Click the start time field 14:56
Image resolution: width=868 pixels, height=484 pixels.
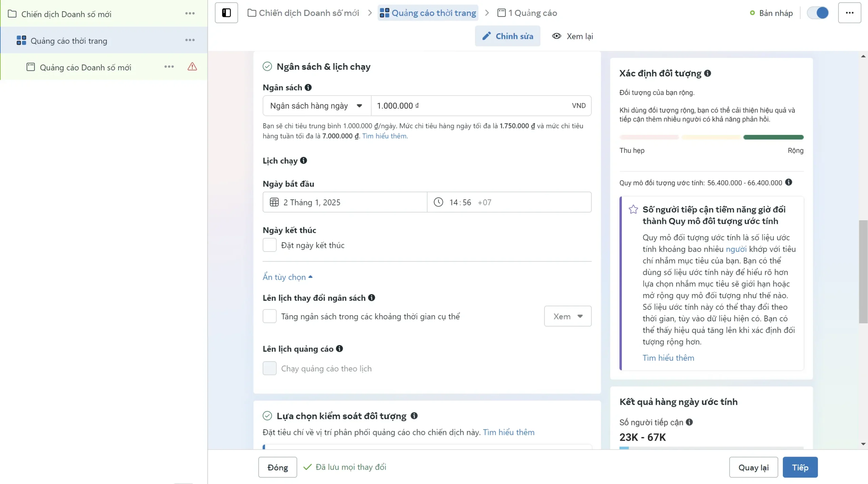[x=509, y=202]
